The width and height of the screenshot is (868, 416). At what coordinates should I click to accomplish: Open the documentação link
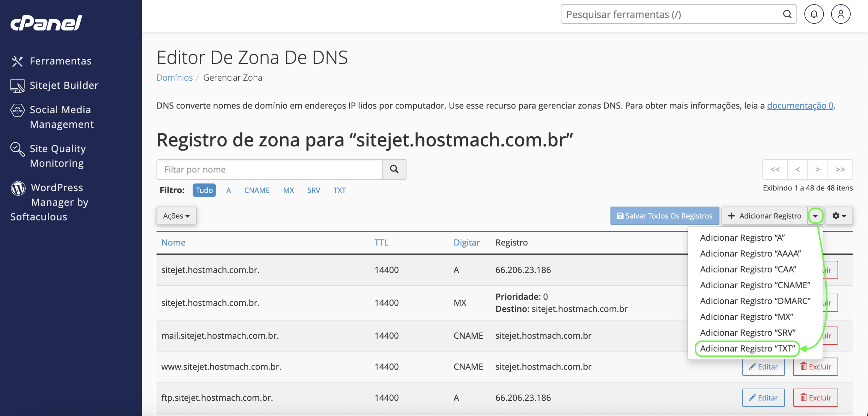(x=800, y=105)
